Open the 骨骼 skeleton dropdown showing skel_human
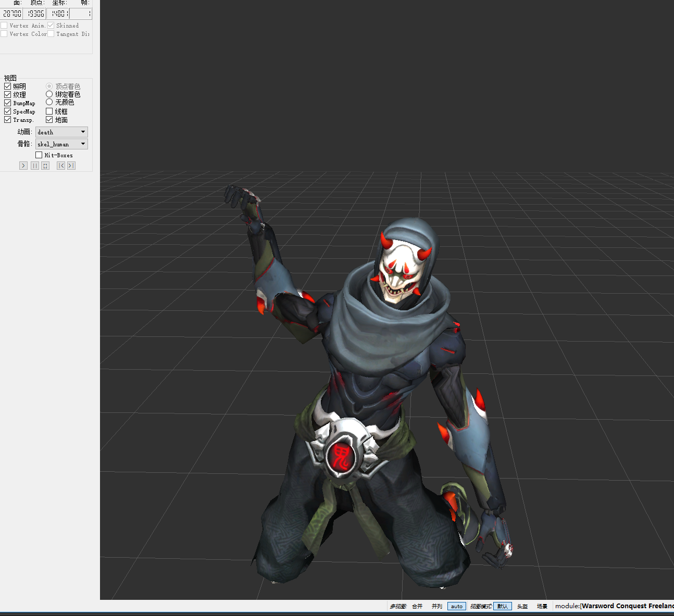The height and width of the screenshot is (616, 674). click(x=61, y=144)
